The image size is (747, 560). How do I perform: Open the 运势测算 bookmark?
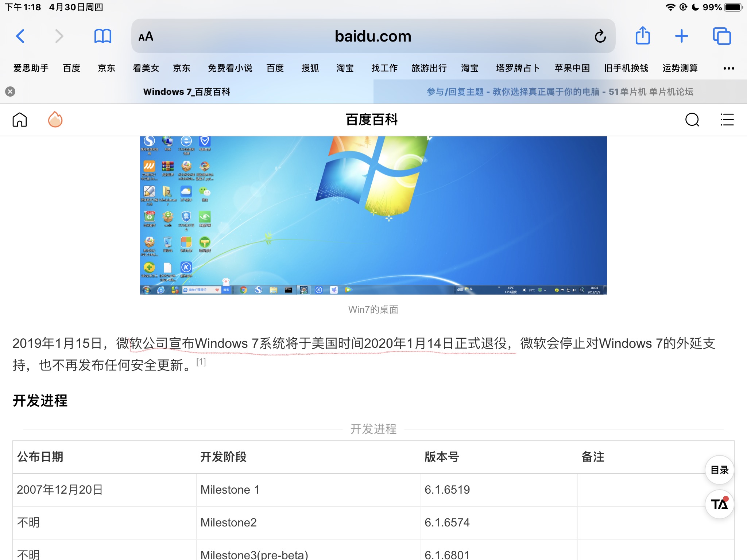(680, 68)
